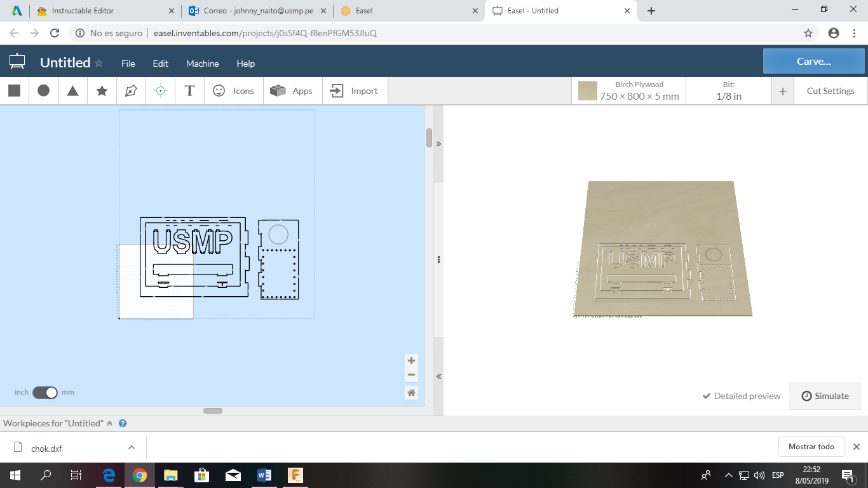The height and width of the screenshot is (488, 868).
Task: Open Chrome three-dot menu
Action: point(855,33)
